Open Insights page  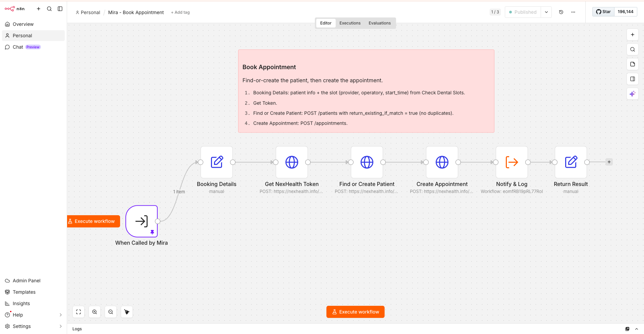point(33,303)
